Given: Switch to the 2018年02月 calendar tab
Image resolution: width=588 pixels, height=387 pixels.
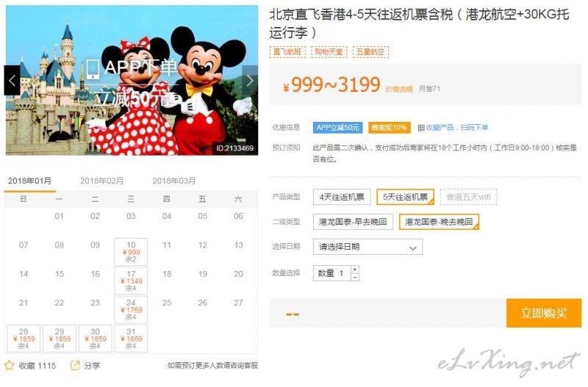Looking at the screenshot, I should pos(101,181).
